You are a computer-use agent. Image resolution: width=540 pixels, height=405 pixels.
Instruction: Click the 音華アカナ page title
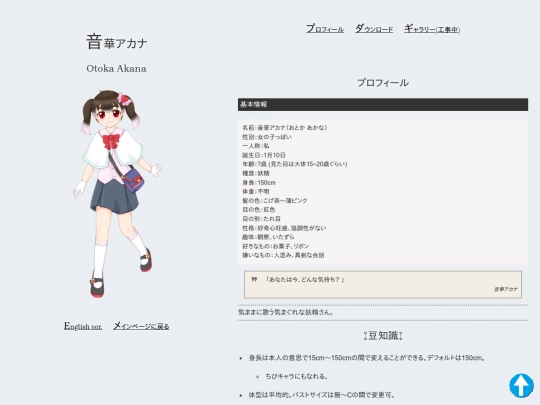[116, 42]
